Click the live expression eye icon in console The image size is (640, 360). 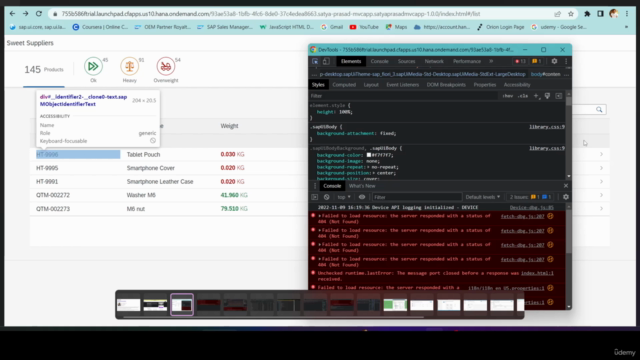click(x=362, y=197)
